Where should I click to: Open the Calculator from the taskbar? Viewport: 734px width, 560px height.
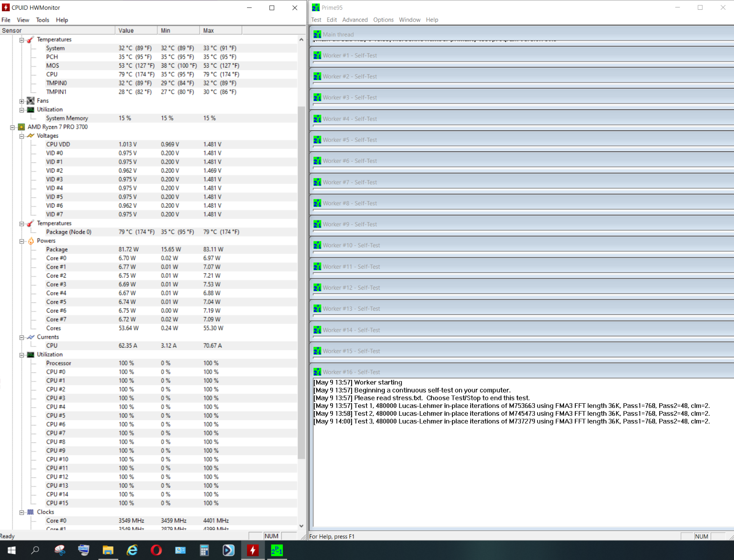click(x=205, y=550)
